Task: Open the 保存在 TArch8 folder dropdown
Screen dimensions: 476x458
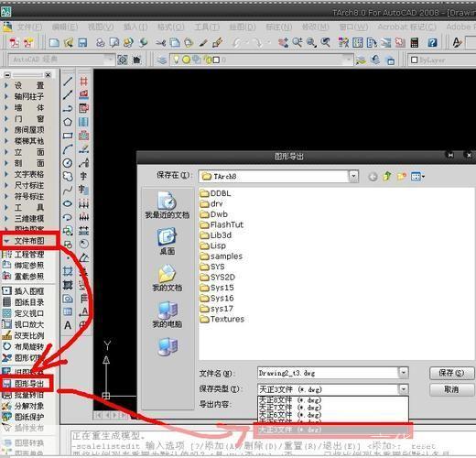Action: click(353, 176)
